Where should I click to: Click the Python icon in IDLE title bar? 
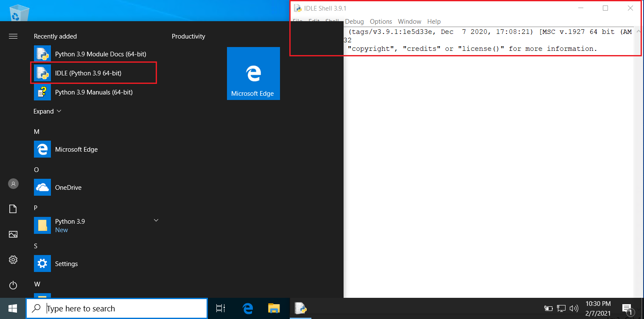click(298, 8)
